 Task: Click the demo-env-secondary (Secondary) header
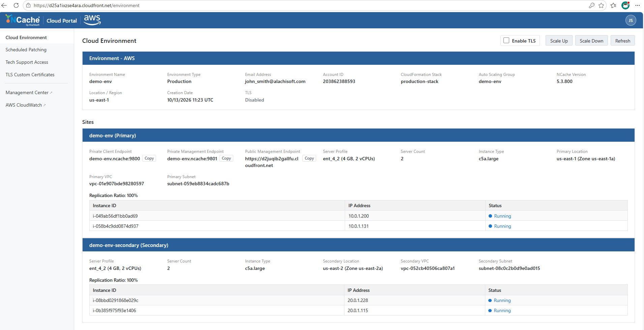coord(358,245)
